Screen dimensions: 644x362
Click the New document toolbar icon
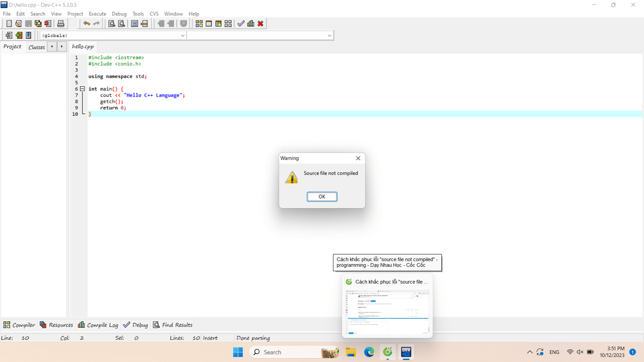pos(9,23)
